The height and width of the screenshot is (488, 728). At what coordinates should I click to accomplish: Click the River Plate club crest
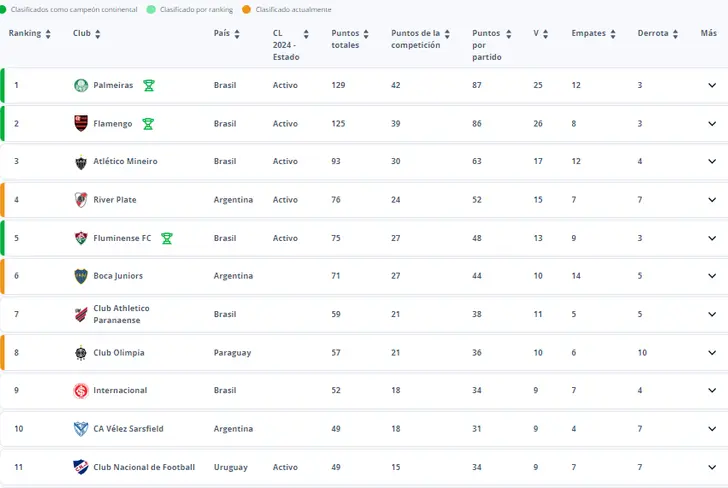[81, 200]
